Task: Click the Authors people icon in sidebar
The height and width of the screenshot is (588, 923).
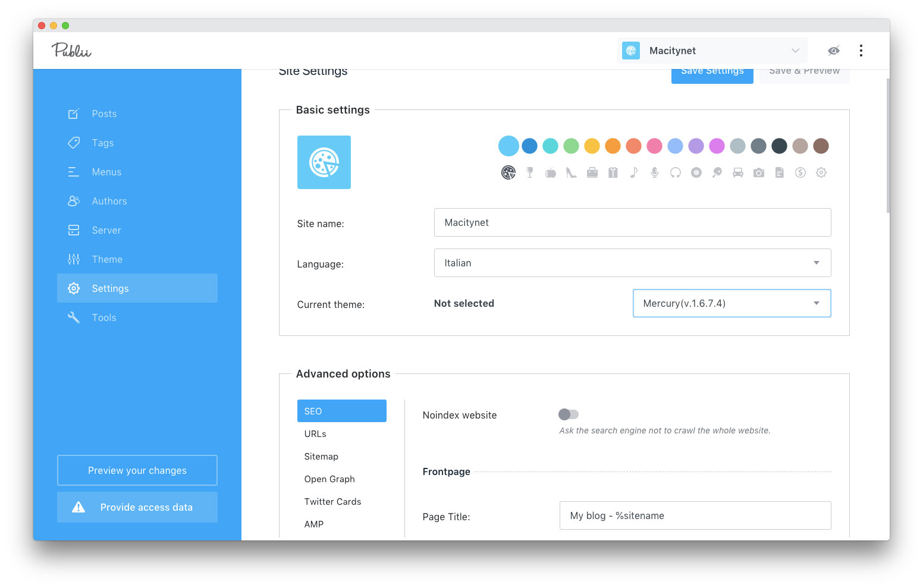Action: [x=74, y=201]
